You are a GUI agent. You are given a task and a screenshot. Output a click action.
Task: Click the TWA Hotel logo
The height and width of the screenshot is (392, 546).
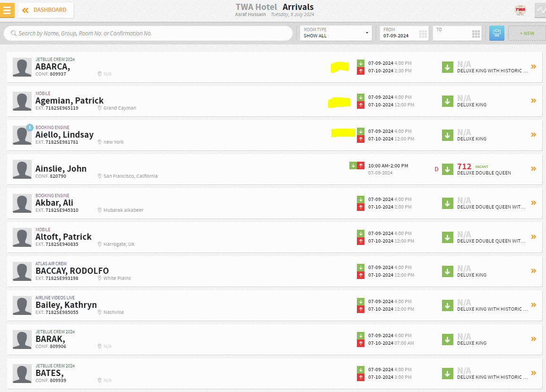pos(520,10)
